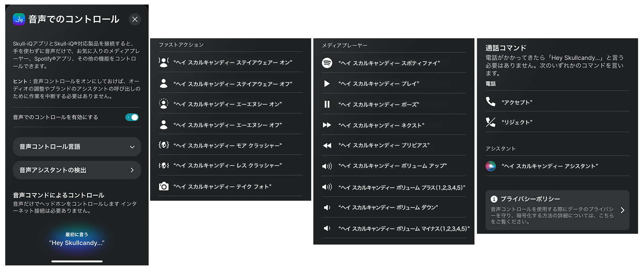The image size is (644, 271).
Task: Click the Volume Minus speaker icon
Action: click(x=327, y=228)
